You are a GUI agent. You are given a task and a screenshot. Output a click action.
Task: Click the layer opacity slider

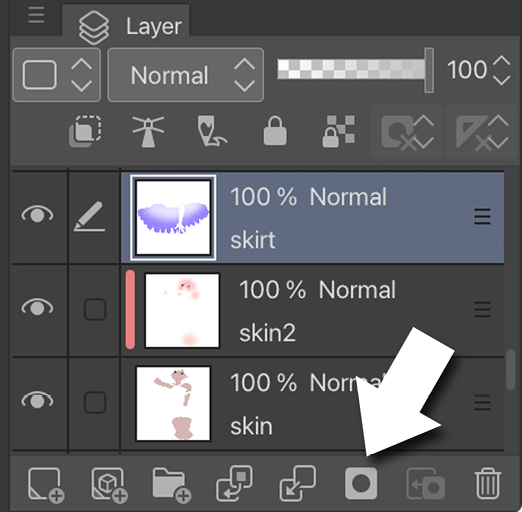point(355,70)
